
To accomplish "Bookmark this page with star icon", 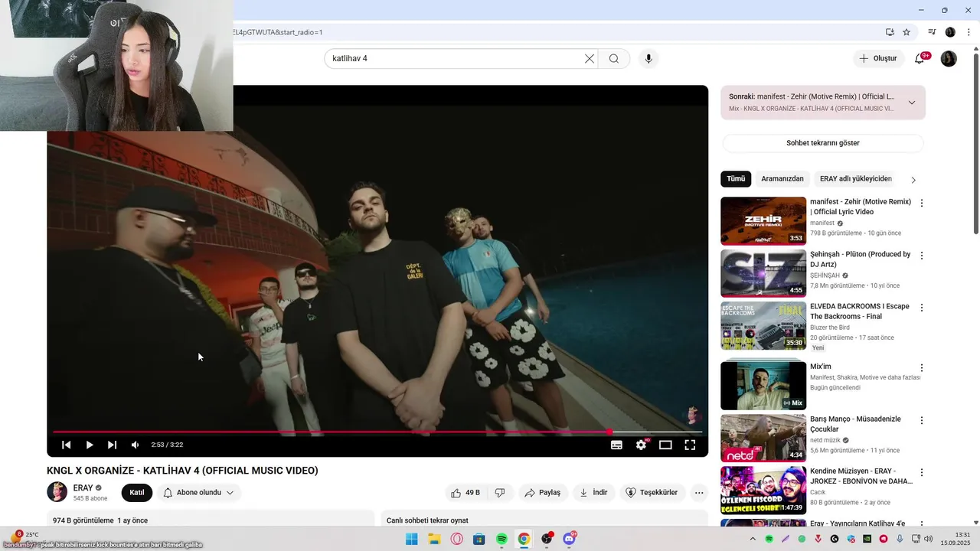I will pos(906,32).
